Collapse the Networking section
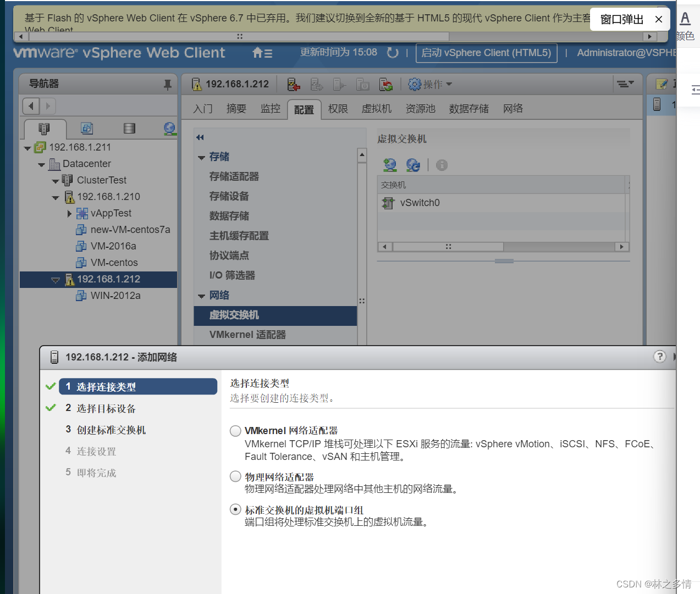Image resolution: width=700 pixels, height=594 pixels. 201,296
